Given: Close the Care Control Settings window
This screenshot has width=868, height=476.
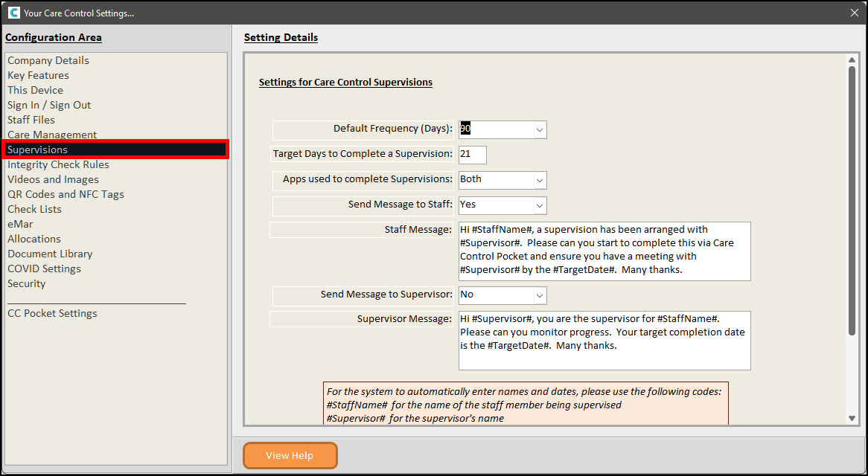Looking at the screenshot, I should coord(854,13).
